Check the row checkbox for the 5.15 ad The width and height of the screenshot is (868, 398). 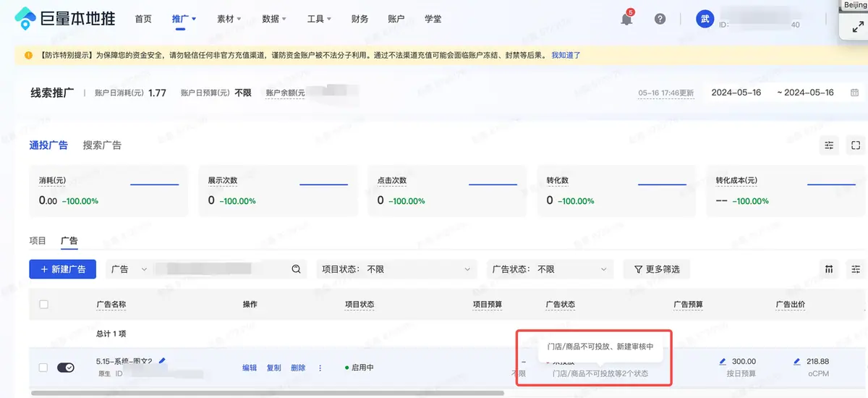click(43, 368)
